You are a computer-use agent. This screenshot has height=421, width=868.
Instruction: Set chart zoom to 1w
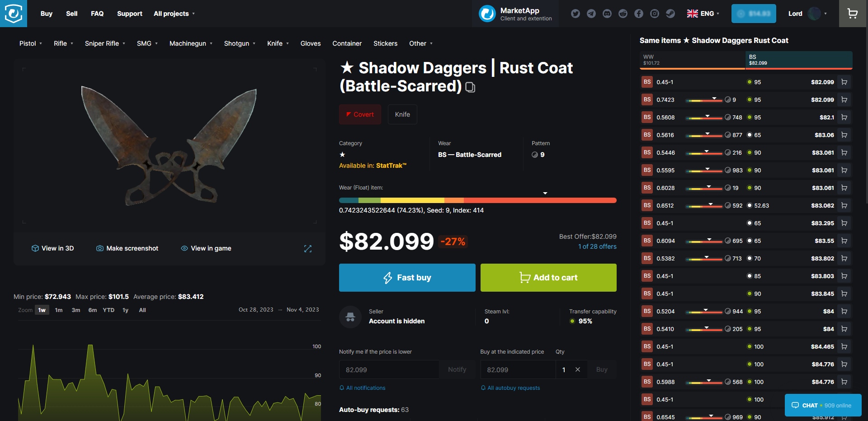click(x=42, y=310)
